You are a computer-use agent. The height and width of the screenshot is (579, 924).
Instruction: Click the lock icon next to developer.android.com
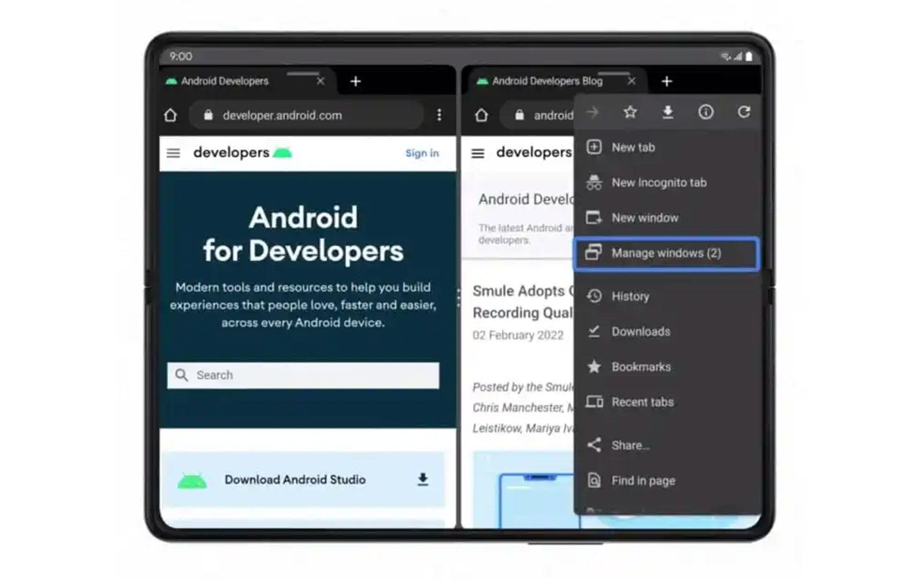click(208, 115)
